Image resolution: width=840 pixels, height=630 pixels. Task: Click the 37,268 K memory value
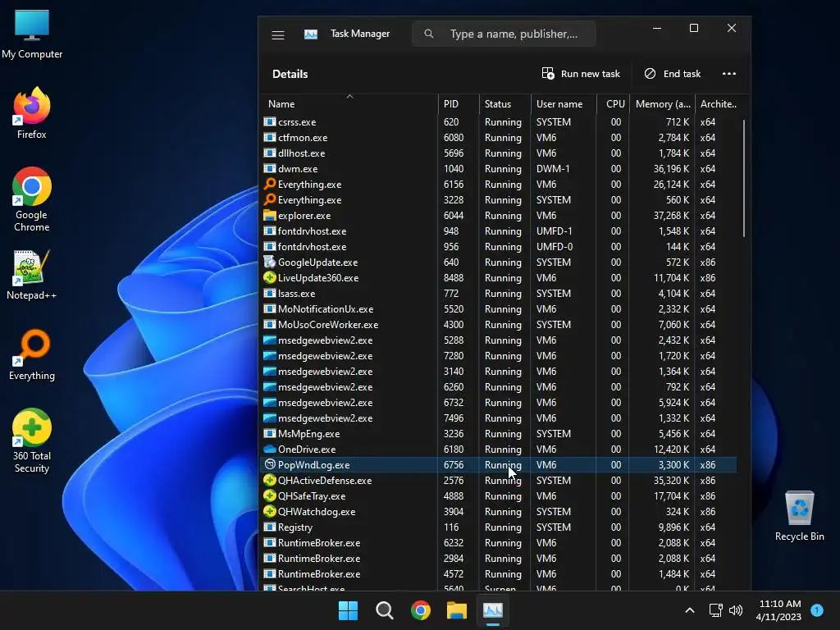pyautogui.click(x=671, y=216)
